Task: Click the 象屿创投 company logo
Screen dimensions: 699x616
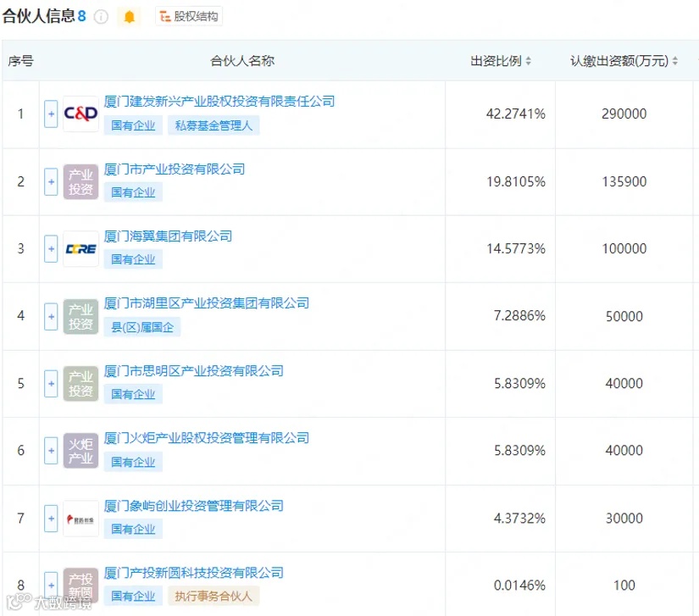Action: click(80, 519)
